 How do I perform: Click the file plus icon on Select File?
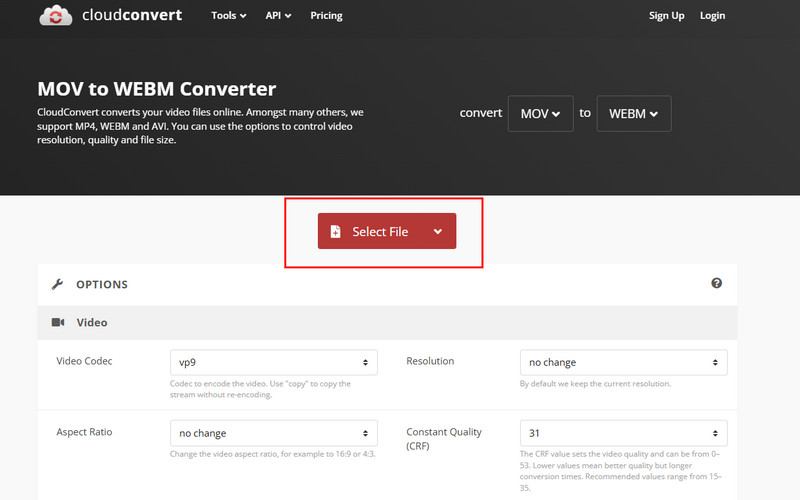335,232
